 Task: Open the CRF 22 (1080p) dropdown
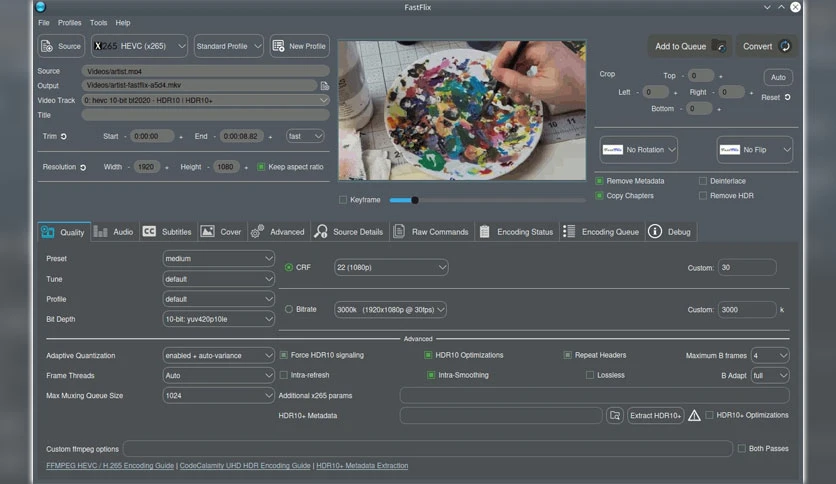coord(391,268)
